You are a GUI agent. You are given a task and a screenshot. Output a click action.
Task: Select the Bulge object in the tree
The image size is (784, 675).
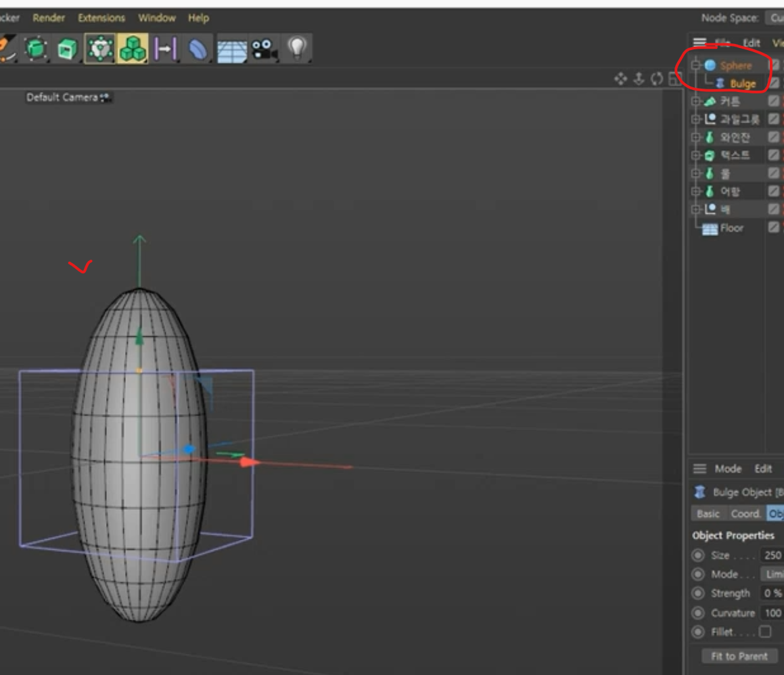[x=743, y=83]
